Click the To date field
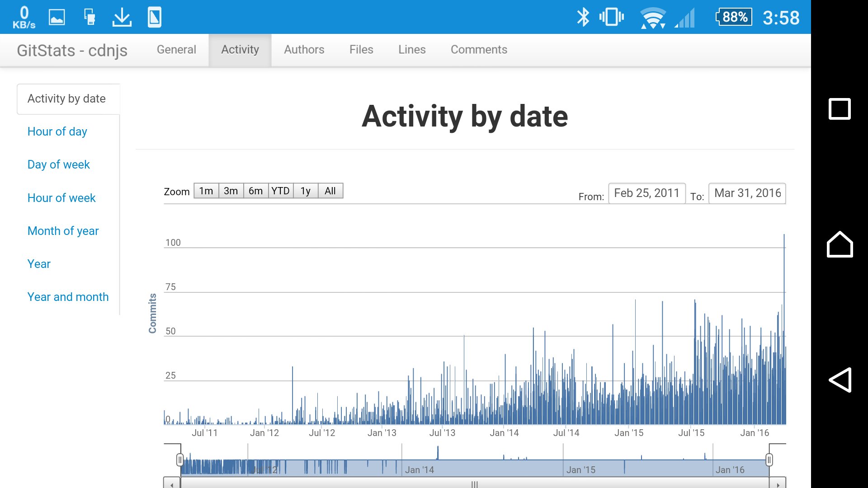Screen dimensions: 868x488 747,193
